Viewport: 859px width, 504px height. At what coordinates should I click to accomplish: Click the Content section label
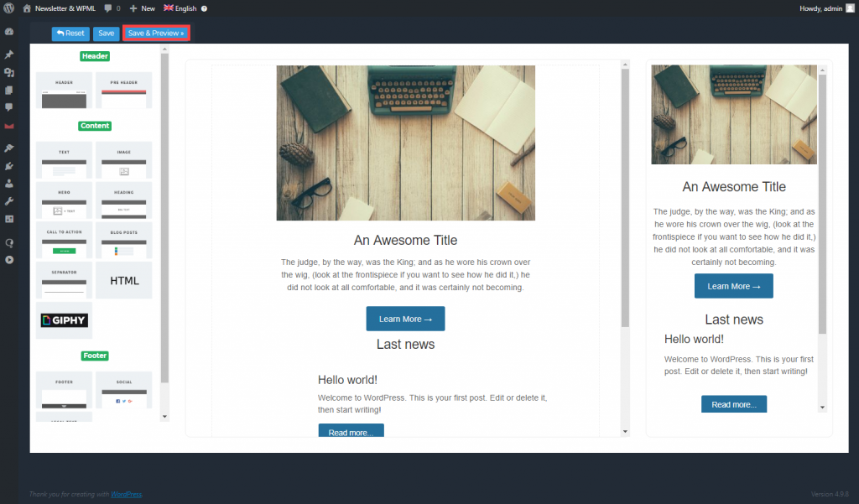(x=95, y=126)
